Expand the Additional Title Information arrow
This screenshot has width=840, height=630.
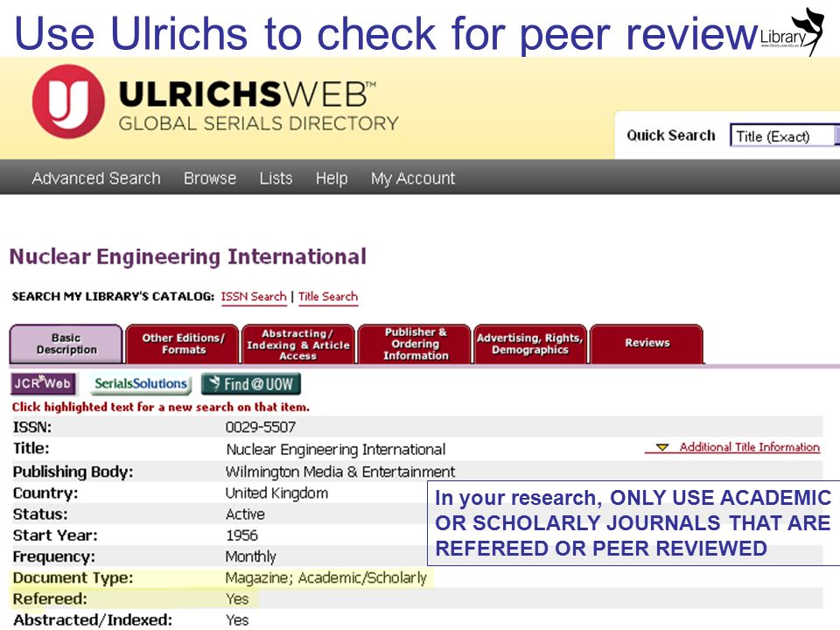[662, 447]
